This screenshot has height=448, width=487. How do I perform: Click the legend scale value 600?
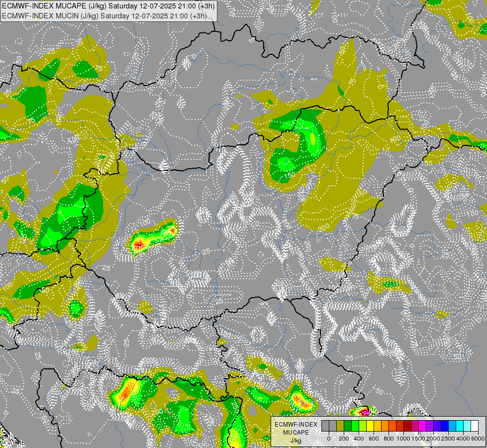point(374,439)
